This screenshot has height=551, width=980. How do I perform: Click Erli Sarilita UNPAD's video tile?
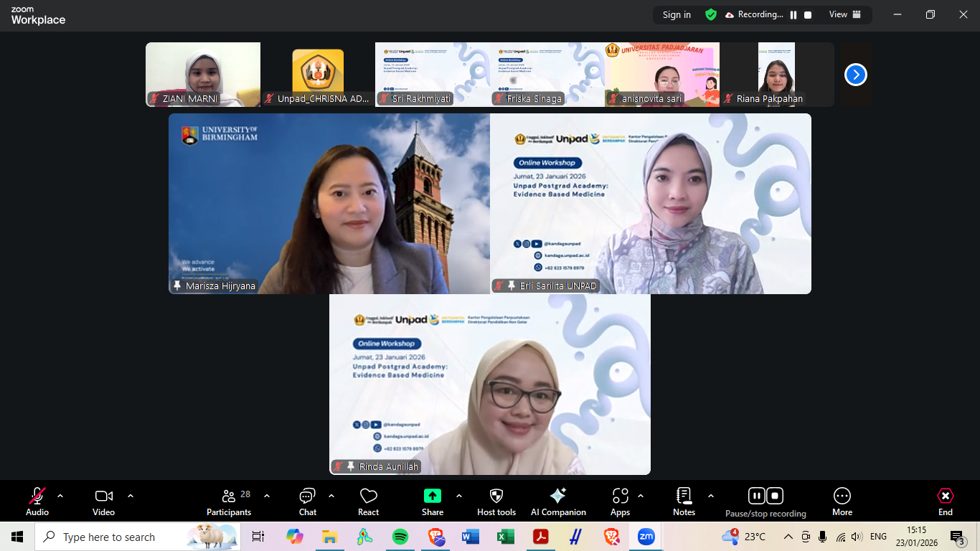pos(651,204)
